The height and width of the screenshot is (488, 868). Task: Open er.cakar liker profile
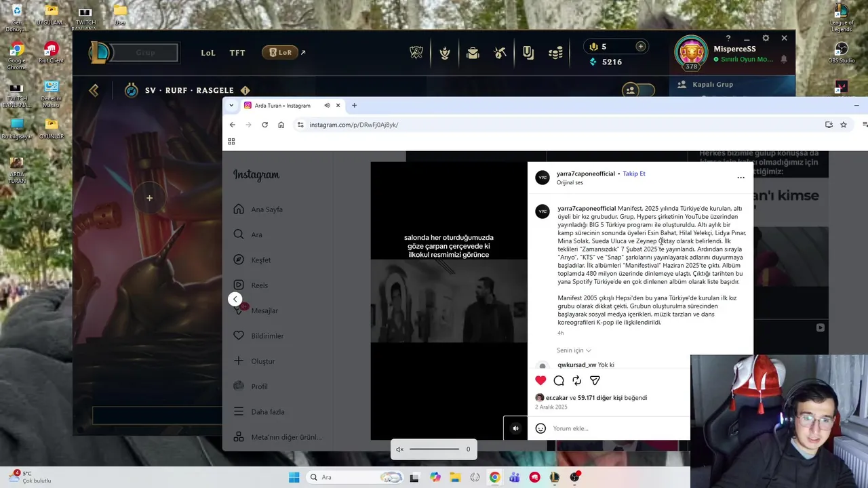(557, 398)
